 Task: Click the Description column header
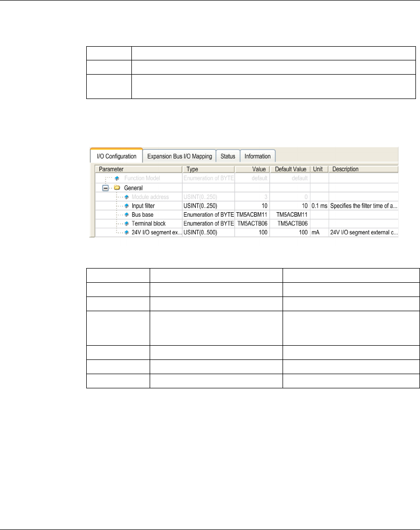point(364,169)
